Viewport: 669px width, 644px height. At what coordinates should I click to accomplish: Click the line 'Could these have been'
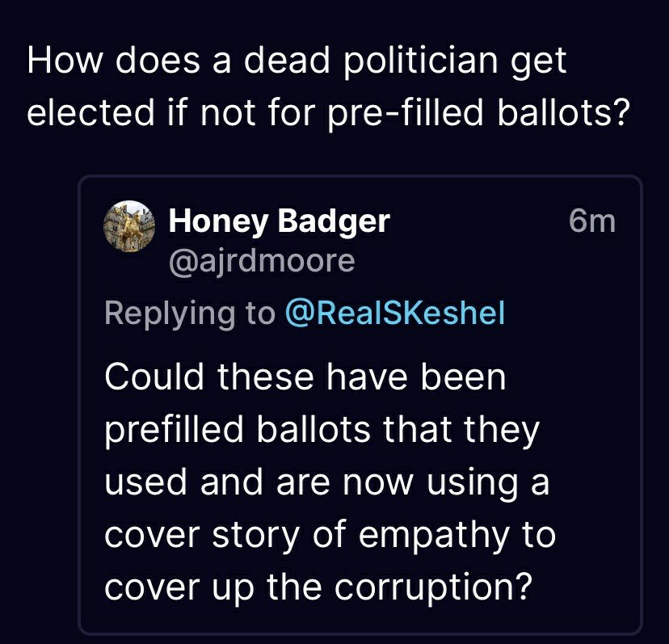point(305,377)
